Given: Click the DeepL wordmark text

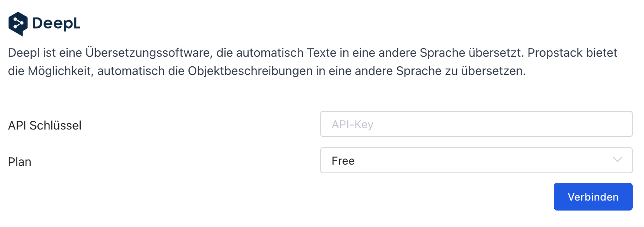Looking at the screenshot, I should pos(56,23).
